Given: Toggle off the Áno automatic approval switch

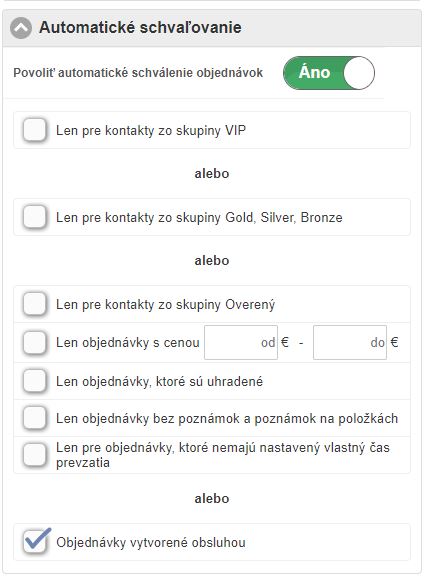Looking at the screenshot, I should click(329, 73).
